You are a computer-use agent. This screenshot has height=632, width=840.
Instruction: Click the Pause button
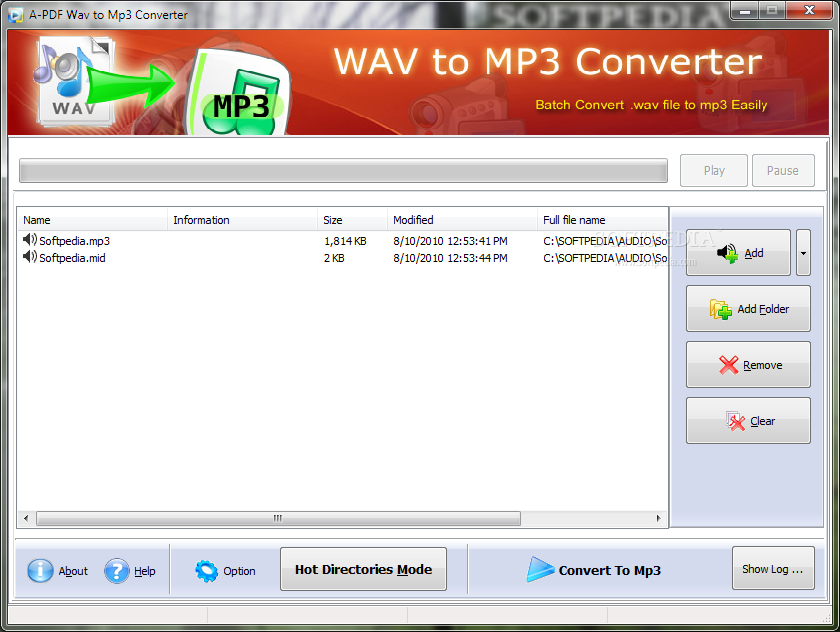(x=783, y=171)
